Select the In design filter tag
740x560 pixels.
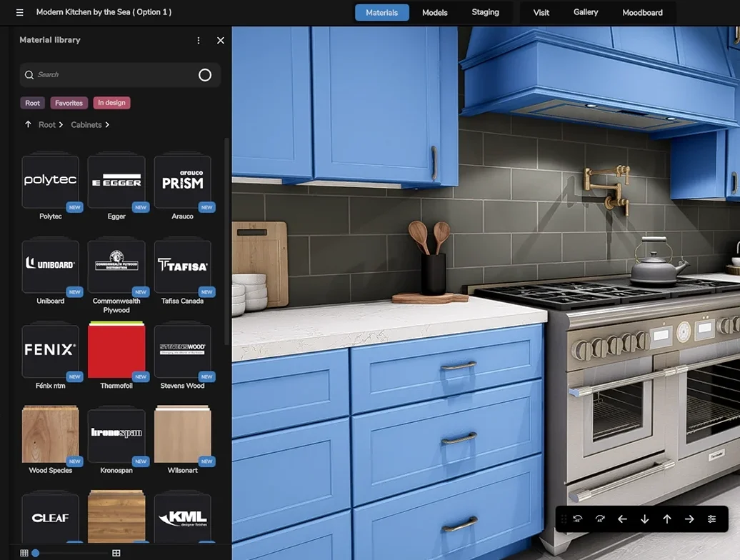click(x=112, y=102)
